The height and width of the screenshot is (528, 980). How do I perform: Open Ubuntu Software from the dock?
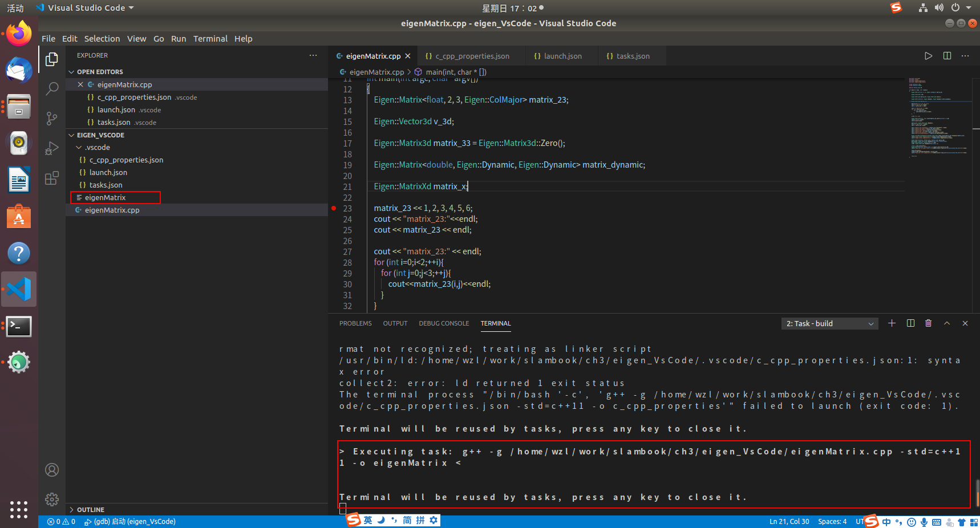[x=19, y=217]
